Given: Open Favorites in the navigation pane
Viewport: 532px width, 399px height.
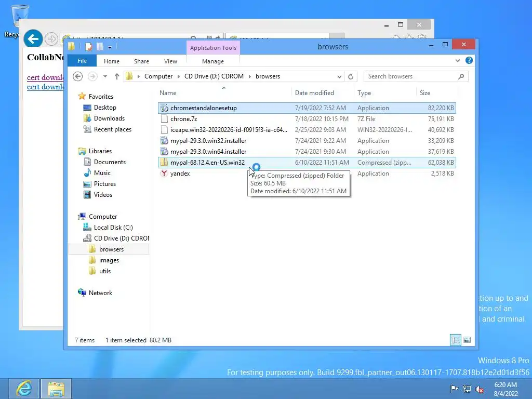Looking at the screenshot, I should tap(101, 96).
